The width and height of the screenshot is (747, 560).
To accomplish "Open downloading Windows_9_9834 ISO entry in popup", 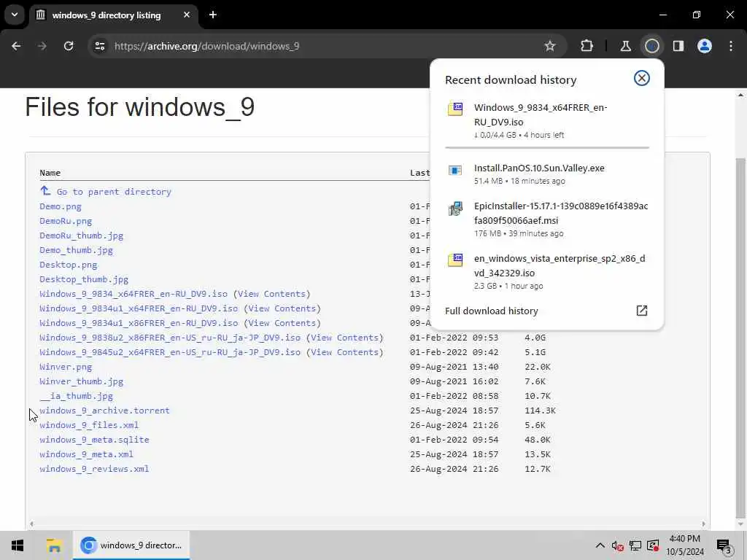I will [x=547, y=121].
